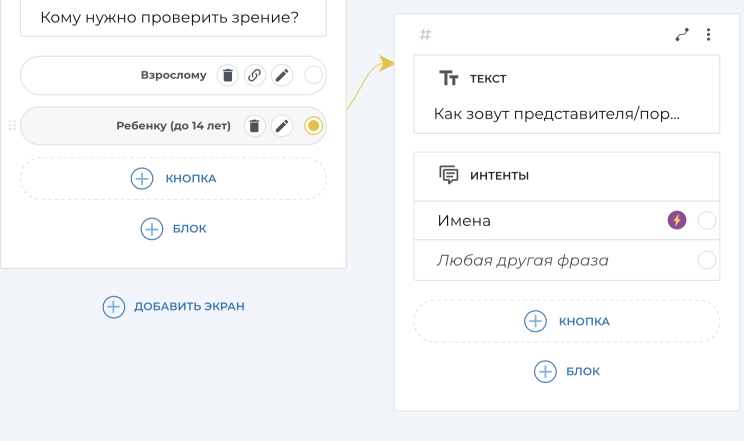Click the # screen name field
This screenshot has width=744, height=441.
coord(425,35)
